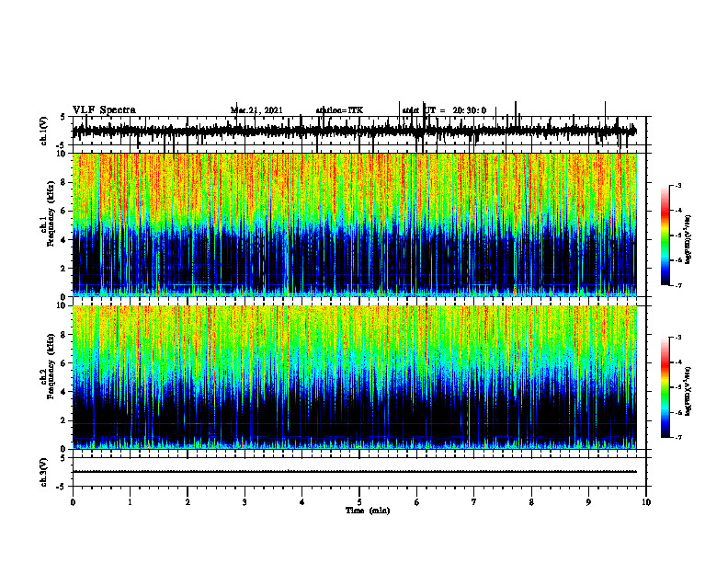The width and height of the screenshot is (728, 563).
Task: Click the time axis tick label "1"
Action: (130, 502)
